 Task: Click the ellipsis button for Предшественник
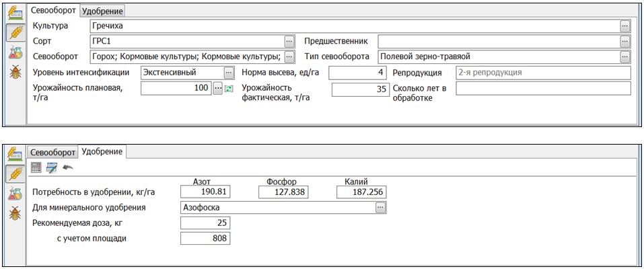point(625,42)
